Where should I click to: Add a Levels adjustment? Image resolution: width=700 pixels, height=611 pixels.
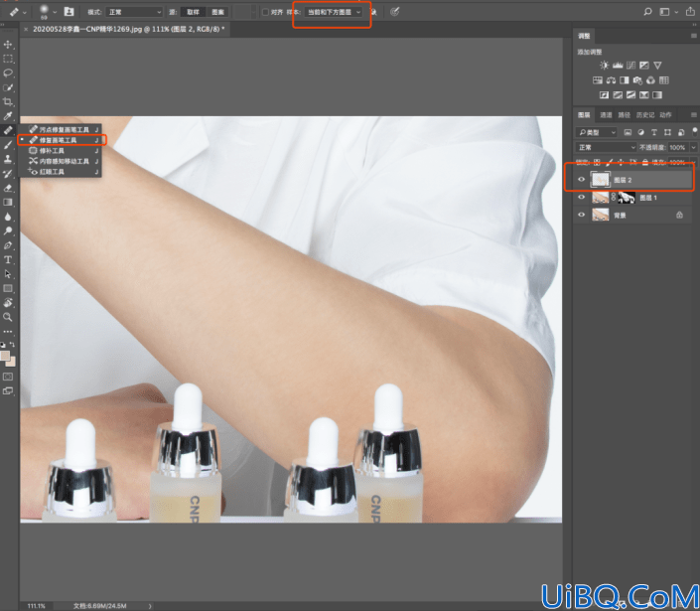(618, 66)
